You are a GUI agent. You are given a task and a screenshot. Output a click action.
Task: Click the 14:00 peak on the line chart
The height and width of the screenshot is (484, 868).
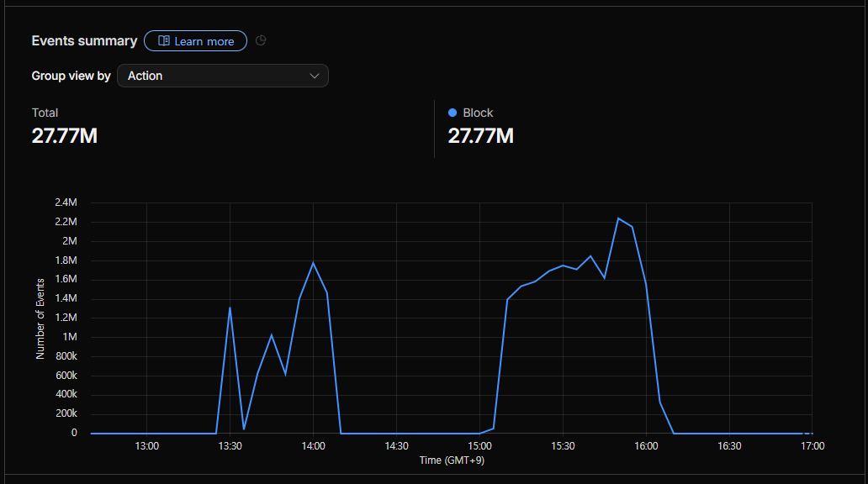[x=314, y=263]
